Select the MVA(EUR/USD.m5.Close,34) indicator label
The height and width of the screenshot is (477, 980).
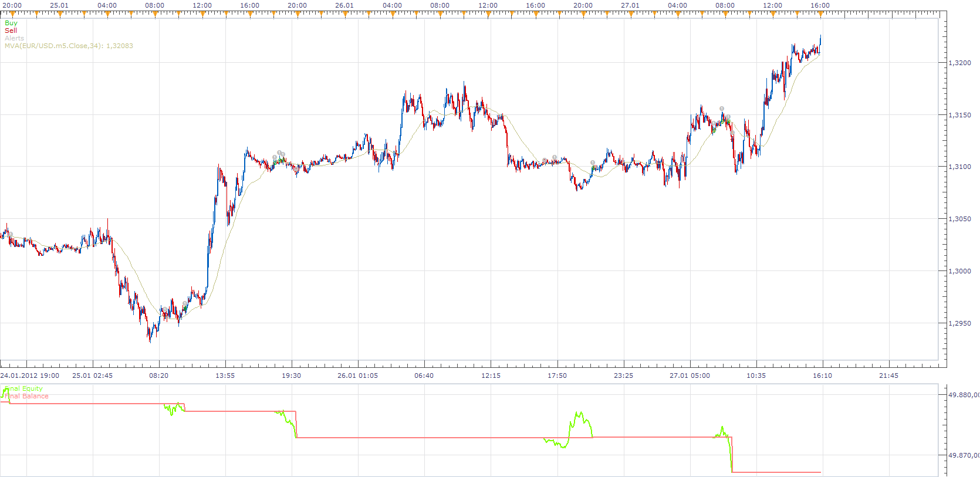tap(69, 46)
